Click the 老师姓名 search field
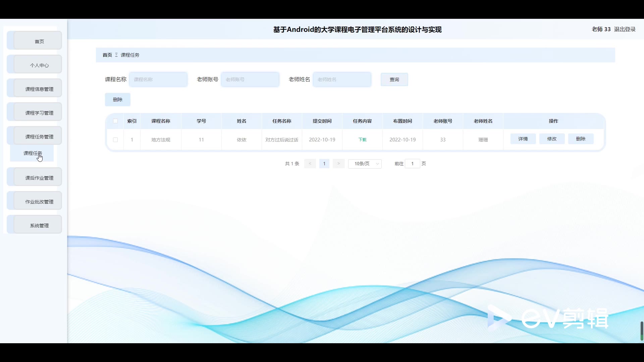 (342, 79)
